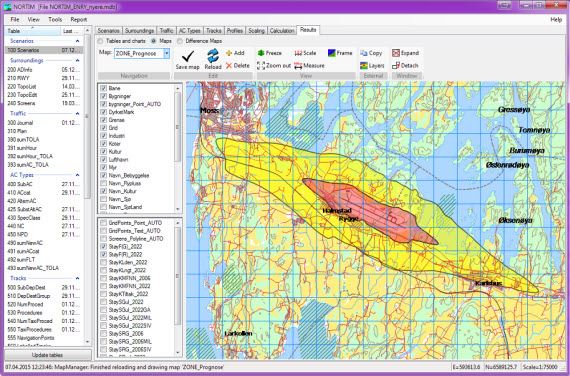Open the Tools menu
The height and width of the screenshot is (376, 570).
point(55,19)
